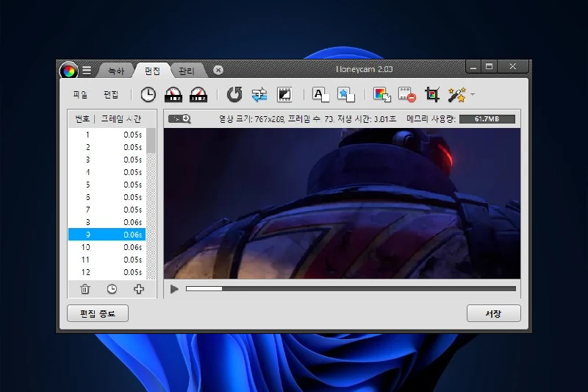The height and width of the screenshot is (392, 588).
Task: Click the memory usage 61.7MB bar
Action: [x=487, y=119]
